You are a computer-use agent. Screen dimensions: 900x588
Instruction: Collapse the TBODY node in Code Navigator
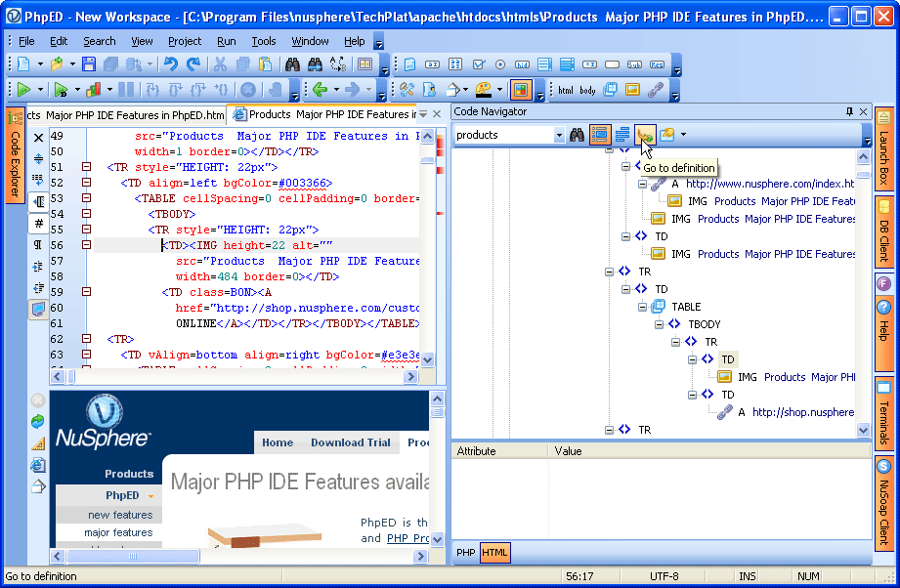click(x=659, y=324)
